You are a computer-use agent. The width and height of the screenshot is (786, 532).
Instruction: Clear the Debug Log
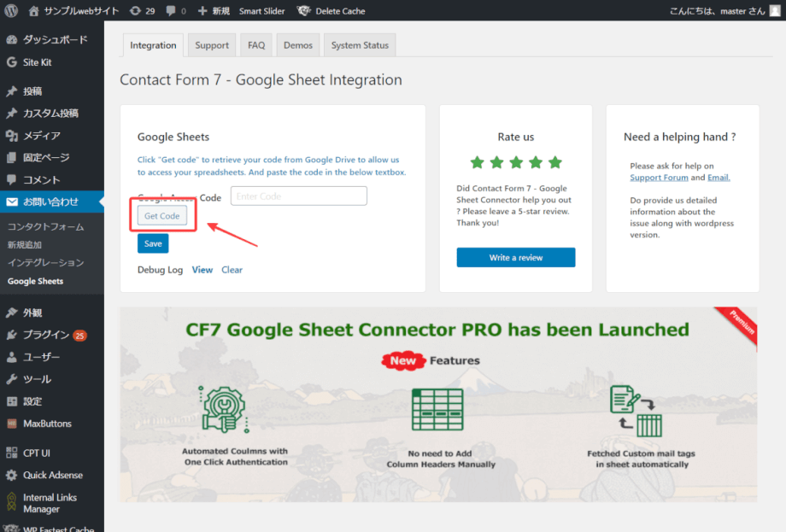[x=232, y=270]
